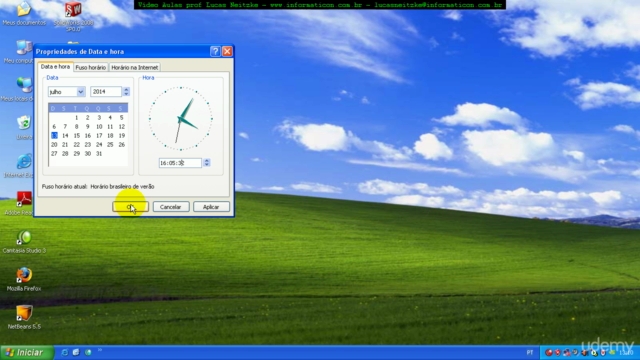The height and width of the screenshot is (360, 640).
Task: Click the Aplicar button
Action: (211, 207)
